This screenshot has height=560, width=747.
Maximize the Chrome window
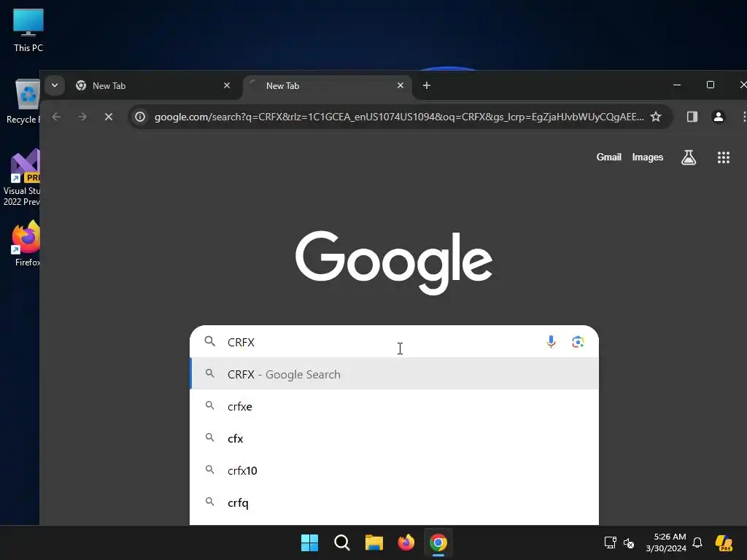click(711, 85)
